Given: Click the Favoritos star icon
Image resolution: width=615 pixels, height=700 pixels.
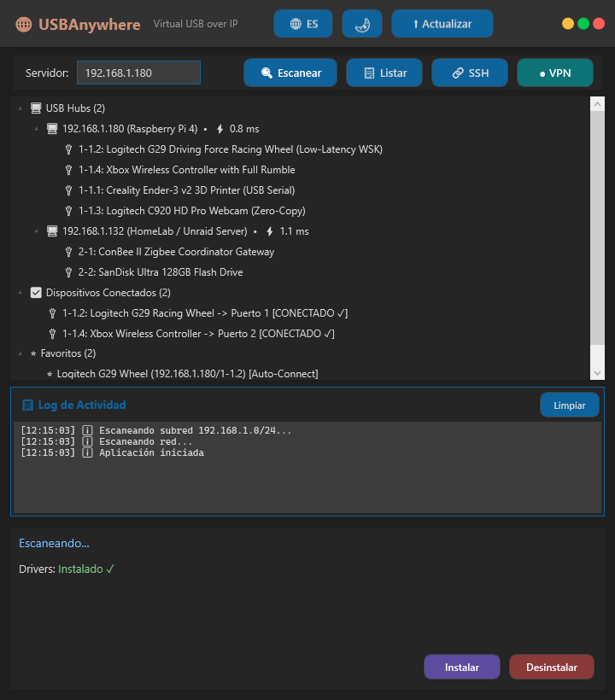Looking at the screenshot, I should pyautogui.click(x=33, y=353).
